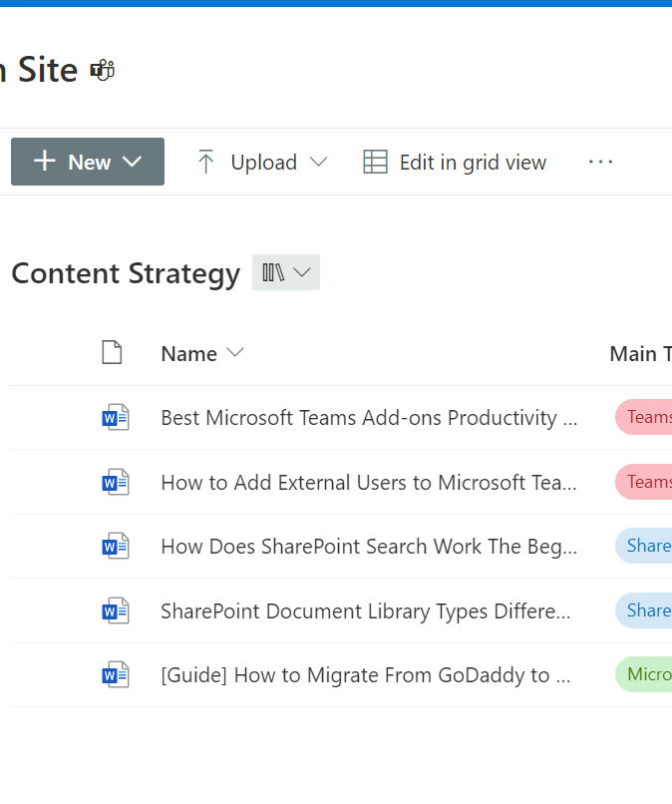Click Teams tag in Best Microsoft Teams row

click(644, 417)
